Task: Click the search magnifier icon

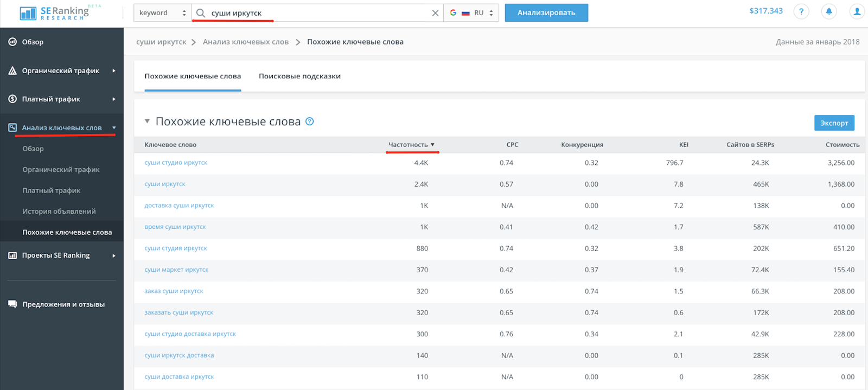Action: pos(201,13)
